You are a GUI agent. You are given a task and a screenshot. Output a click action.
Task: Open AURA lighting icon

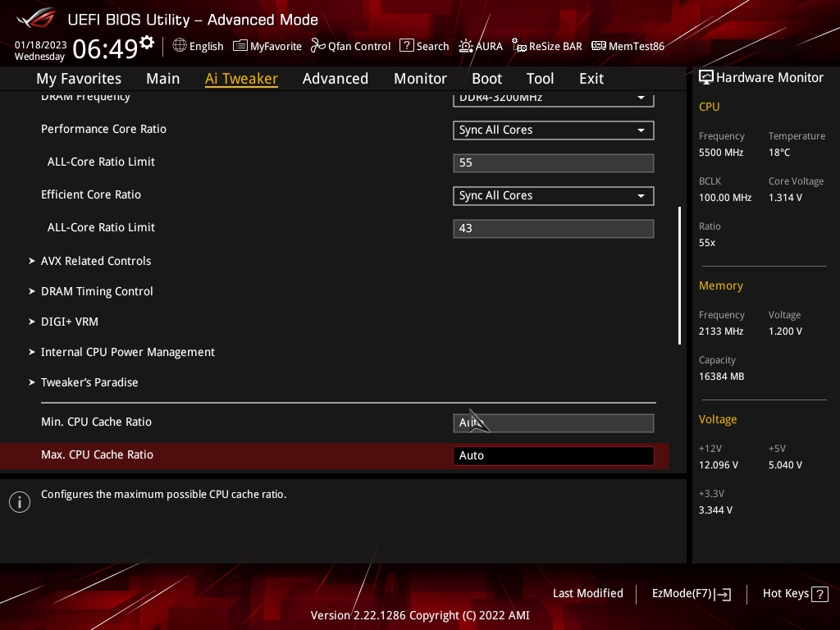pos(466,46)
